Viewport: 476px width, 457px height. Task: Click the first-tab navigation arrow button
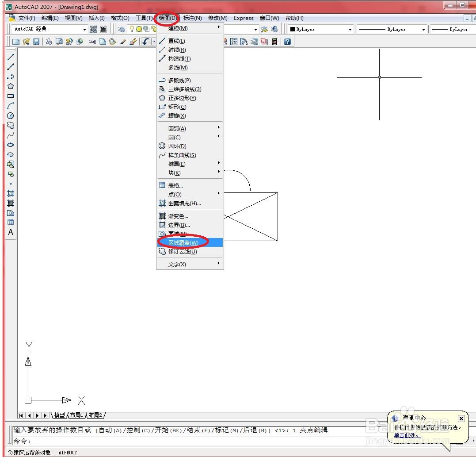point(21,415)
